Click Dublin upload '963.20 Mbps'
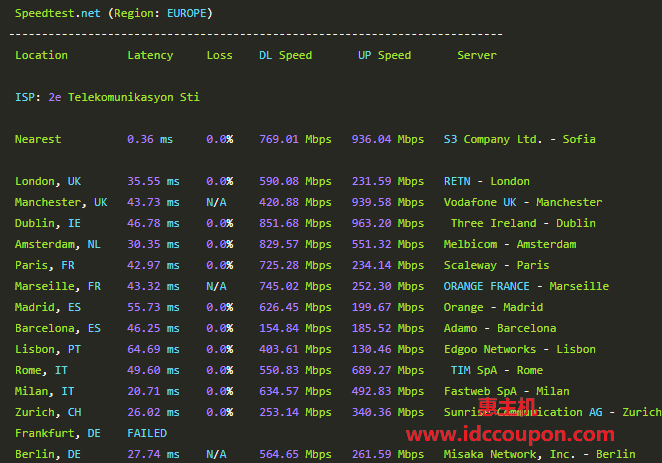The height and width of the screenshot is (463, 662). 388,223
